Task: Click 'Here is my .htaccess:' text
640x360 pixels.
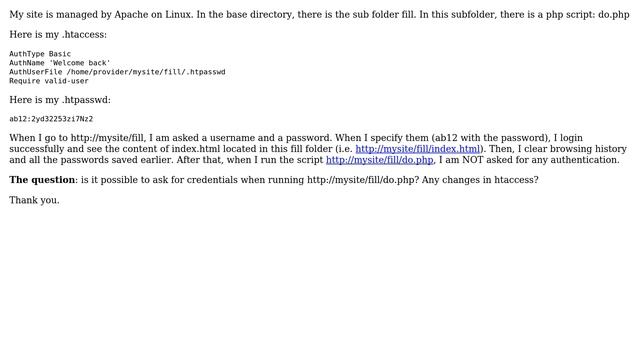Action: tap(58, 35)
